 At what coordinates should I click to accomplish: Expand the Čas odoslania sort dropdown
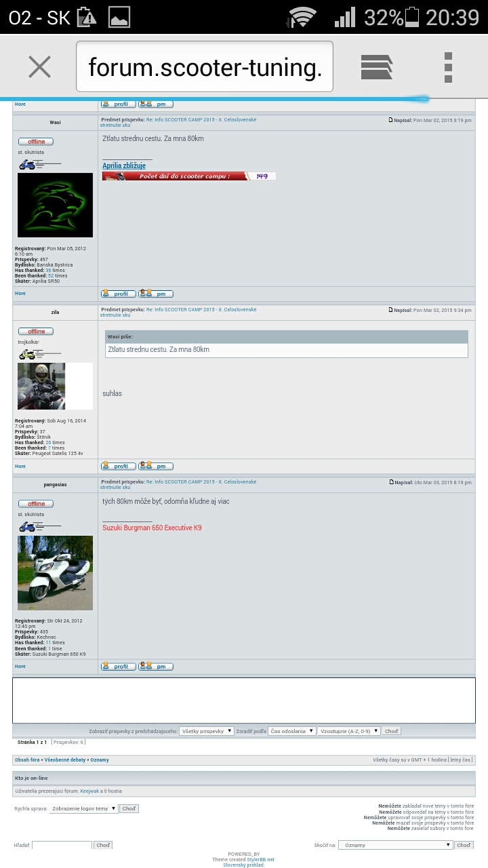pos(292,731)
